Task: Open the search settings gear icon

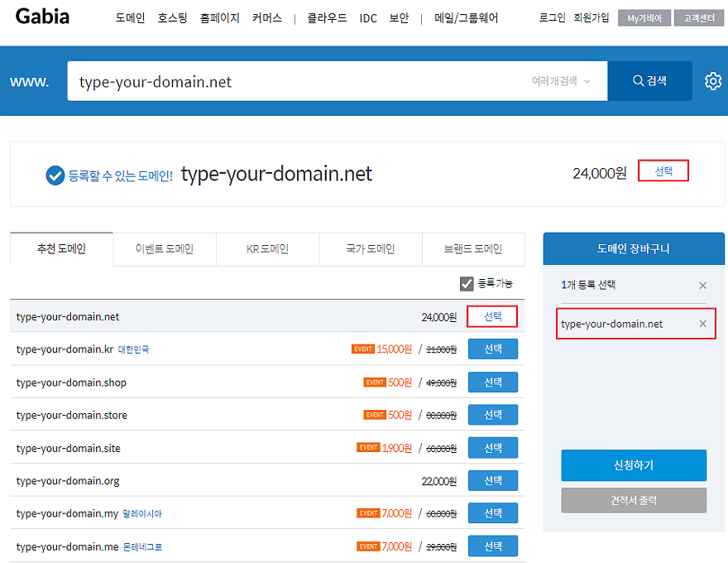Action: (712, 81)
